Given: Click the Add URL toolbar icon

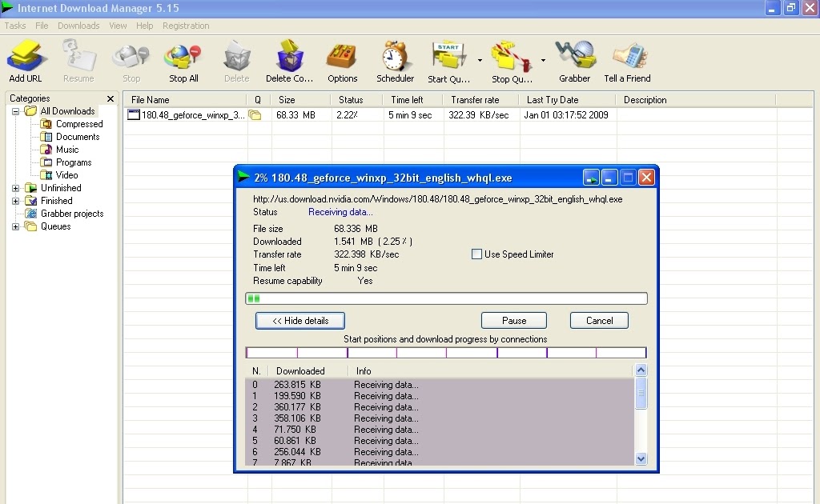Looking at the screenshot, I should click(25, 57).
